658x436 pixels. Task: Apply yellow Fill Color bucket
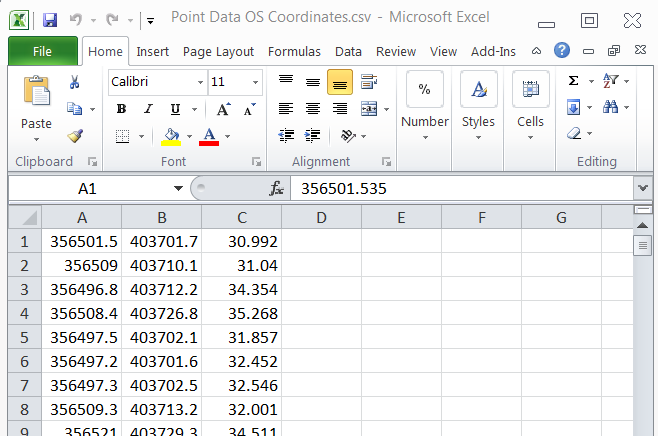click(171, 137)
